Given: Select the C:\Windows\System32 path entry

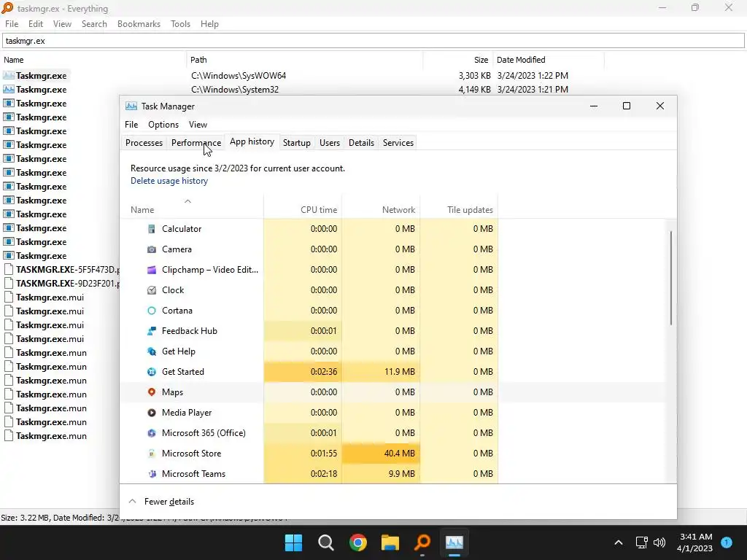Looking at the screenshot, I should pyautogui.click(x=235, y=90).
